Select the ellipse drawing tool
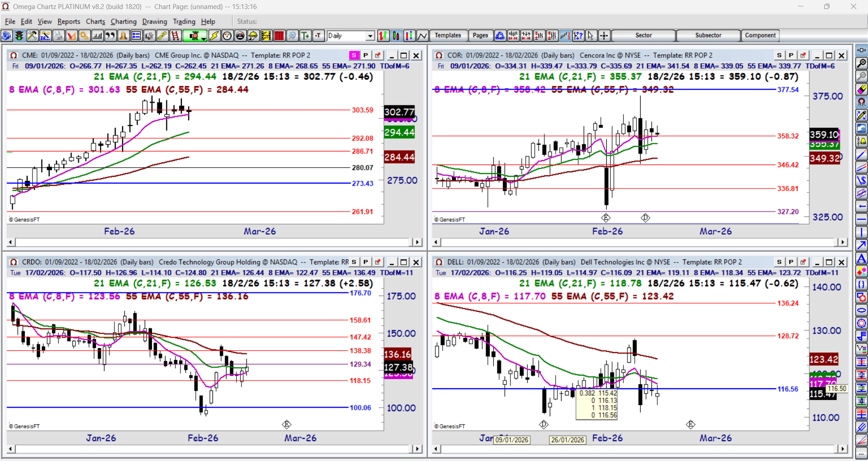 [862, 310]
